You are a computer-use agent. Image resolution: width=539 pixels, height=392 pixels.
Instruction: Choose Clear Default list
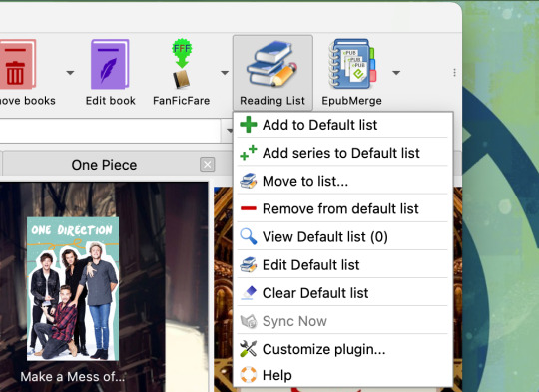(x=342, y=293)
